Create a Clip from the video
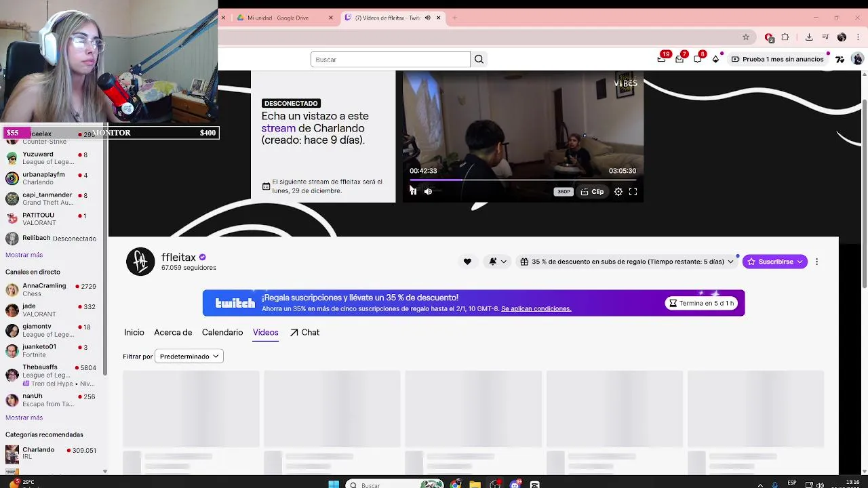Image resolution: width=868 pixels, height=488 pixels. [x=592, y=192]
